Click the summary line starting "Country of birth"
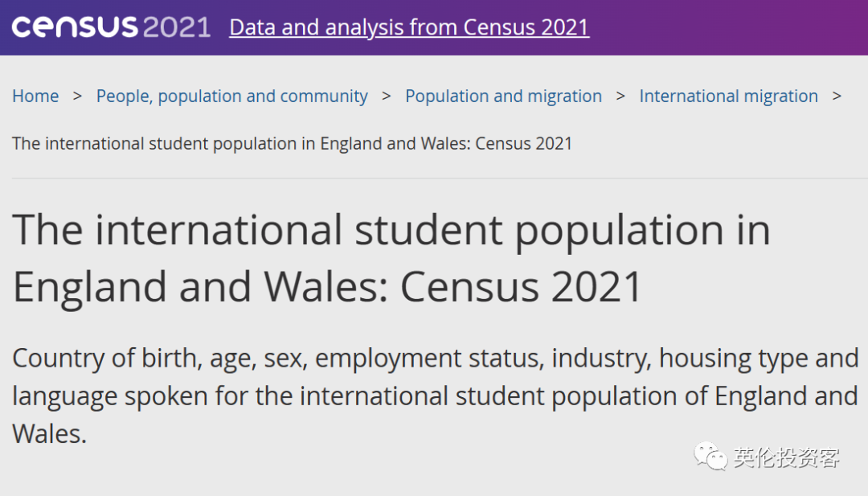 pyautogui.click(x=435, y=359)
